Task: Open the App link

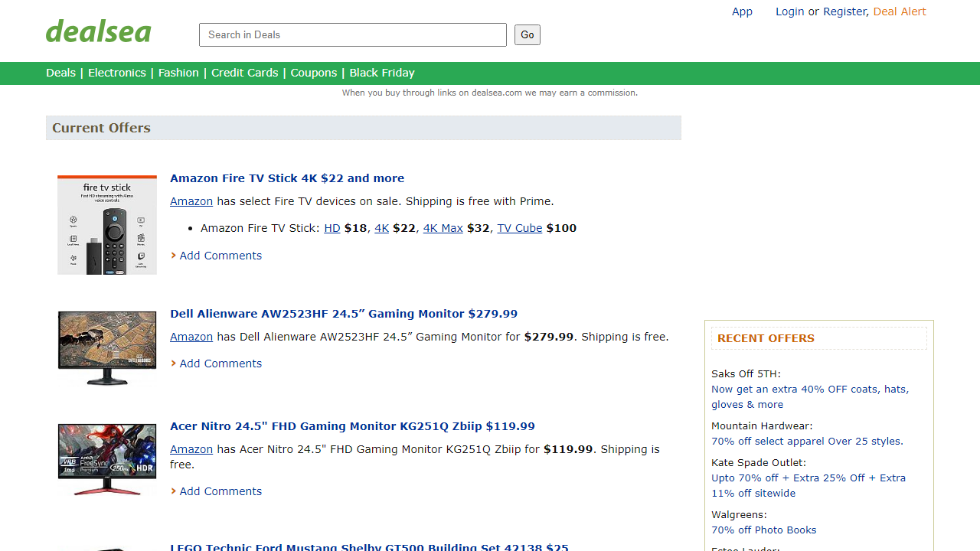Action: (742, 11)
